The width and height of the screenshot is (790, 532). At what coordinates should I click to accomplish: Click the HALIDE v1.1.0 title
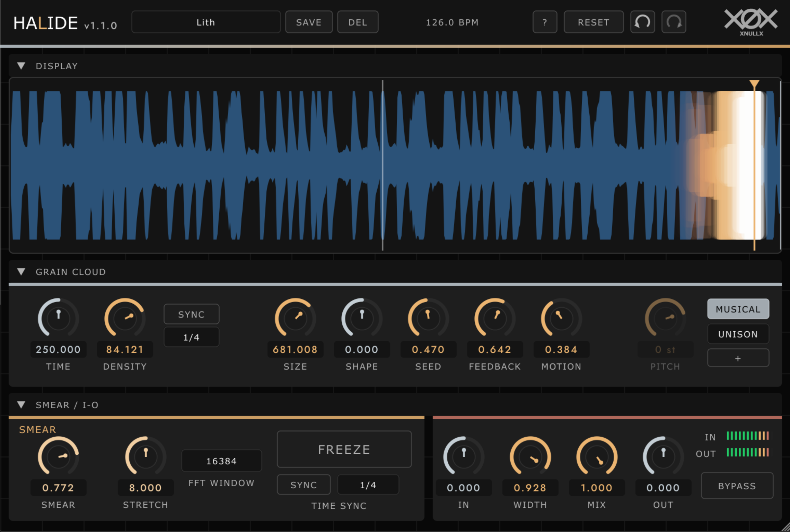click(x=65, y=23)
